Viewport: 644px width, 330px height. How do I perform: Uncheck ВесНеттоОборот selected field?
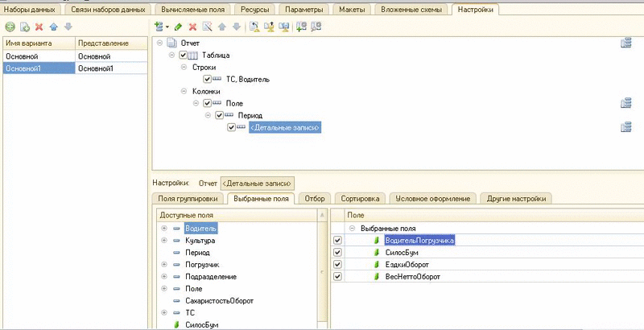(337, 277)
